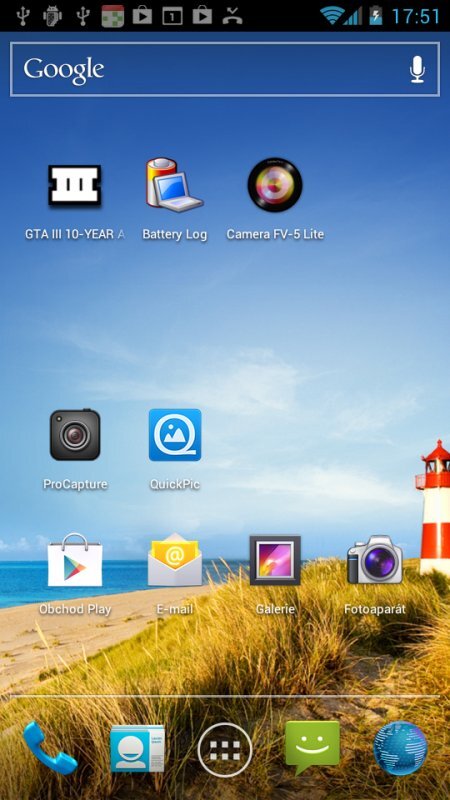Open Obchod Play store icon
The height and width of the screenshot is (800, 450).
coord(75,560)
